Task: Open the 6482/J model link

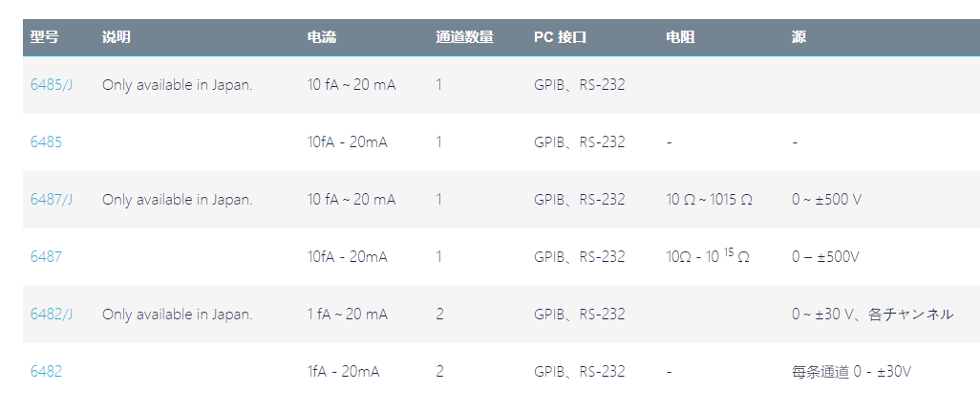Action: point(52,315)
